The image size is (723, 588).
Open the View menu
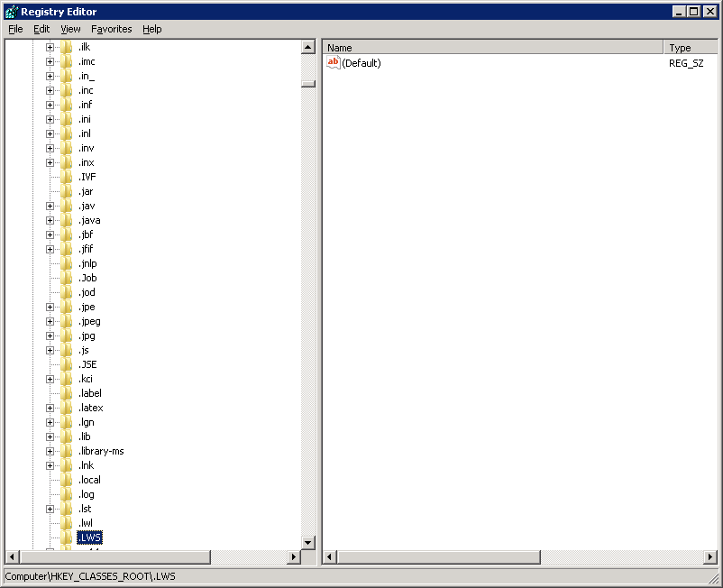pos(70,29)
